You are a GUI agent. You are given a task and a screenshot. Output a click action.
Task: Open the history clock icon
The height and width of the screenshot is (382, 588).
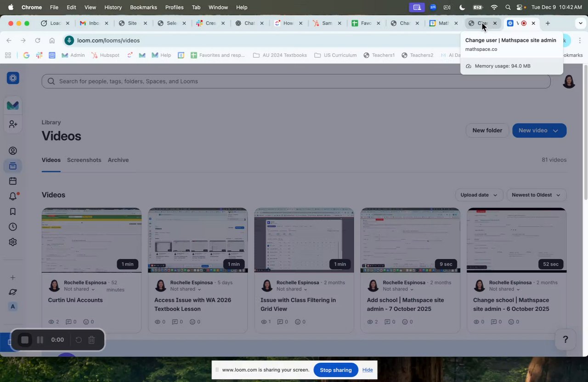pyautogui.click(x=13, y=227)
